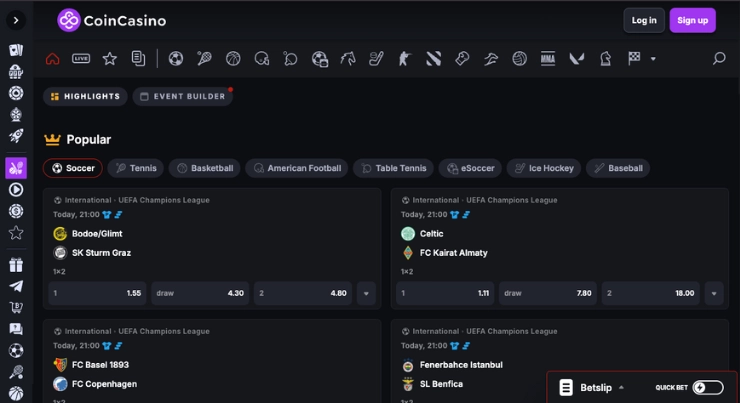Bet on draw at 4.30 odds
Viewport: 740px width, 403px height.
pyautogui.click(x=200, y=293)
